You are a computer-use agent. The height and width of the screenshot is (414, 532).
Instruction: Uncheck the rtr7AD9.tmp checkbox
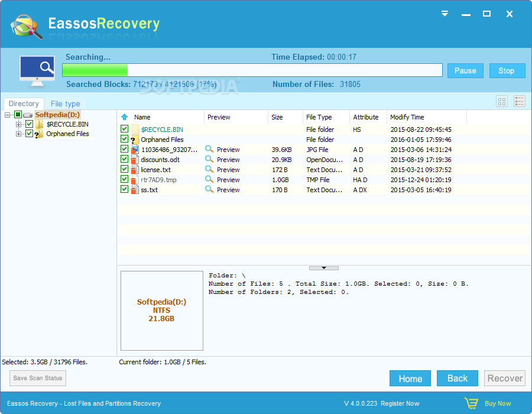[x=125, y=179]
